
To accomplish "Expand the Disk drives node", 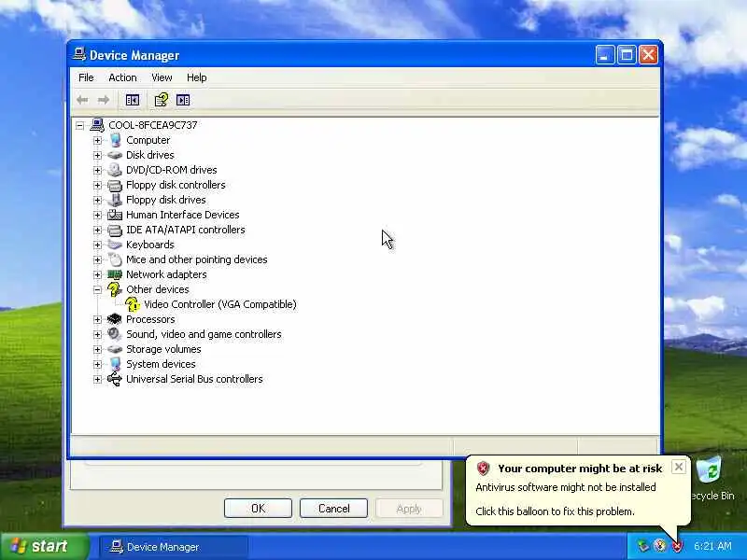I will tap(97, 155).
